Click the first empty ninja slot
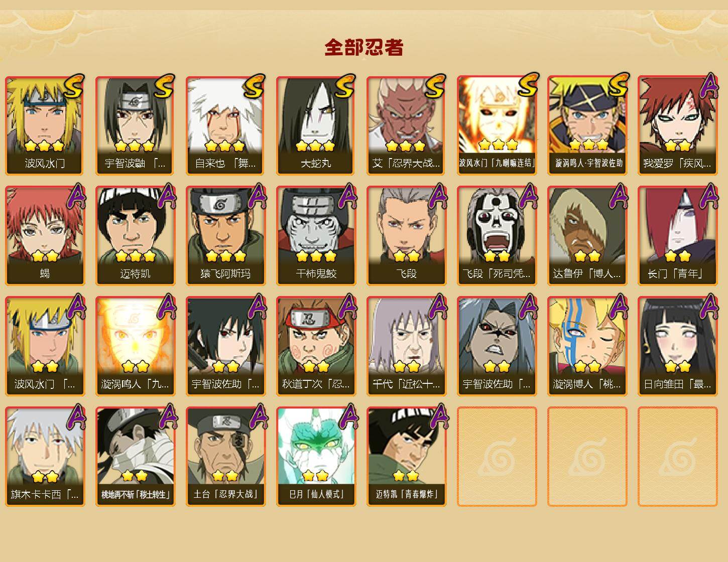 497,457
